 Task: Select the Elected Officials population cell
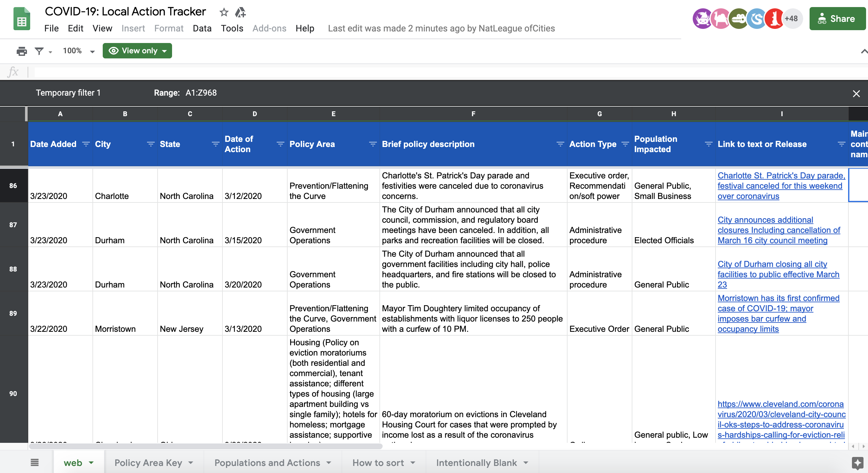[x=673, y=225]
